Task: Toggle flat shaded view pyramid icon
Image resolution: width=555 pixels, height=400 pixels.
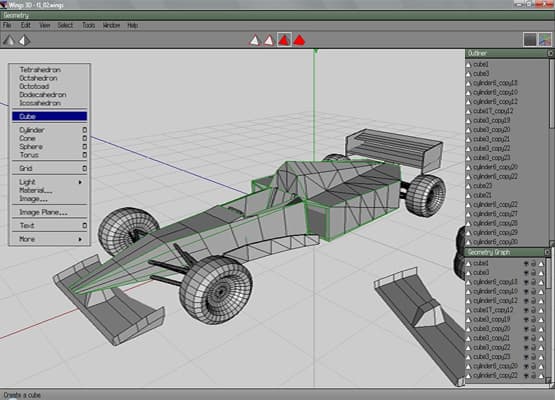Action: point(8,40)
